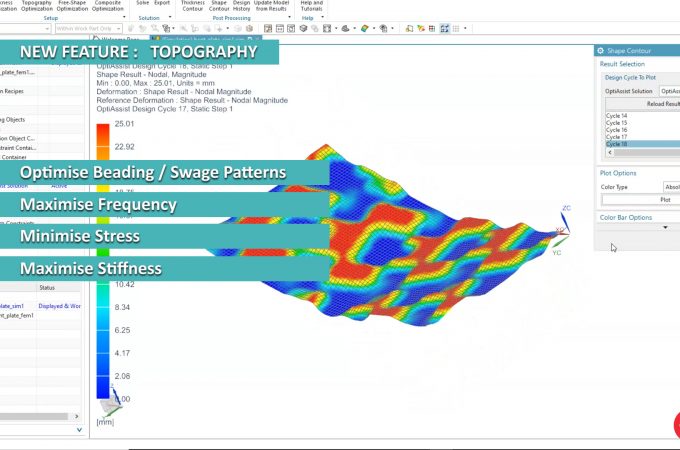Click the dotted grid icon in the toolbar
Screen dimensions: 680x450
[x=456, y=29]
